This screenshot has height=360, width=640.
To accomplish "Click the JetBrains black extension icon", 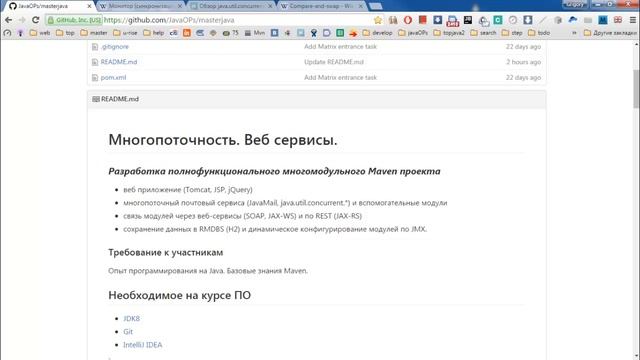I will click(x=468, y=20).
